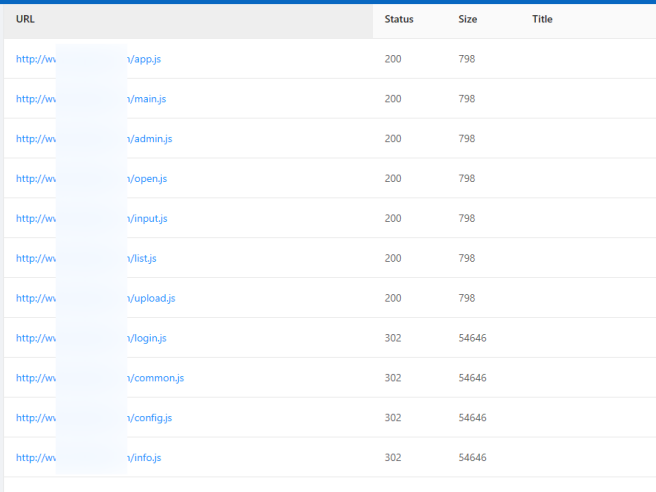Select status 302 in login.js row
The image size is (656, 492).
coord(393,338)
